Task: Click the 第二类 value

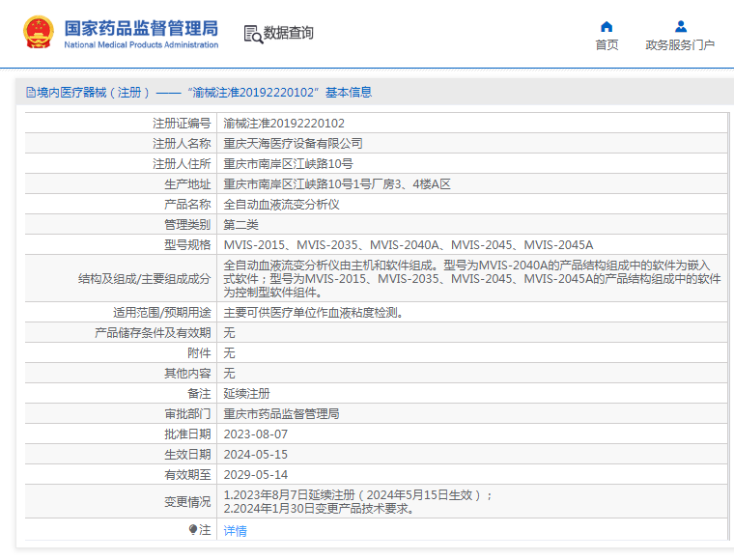Action: (240, 225)
